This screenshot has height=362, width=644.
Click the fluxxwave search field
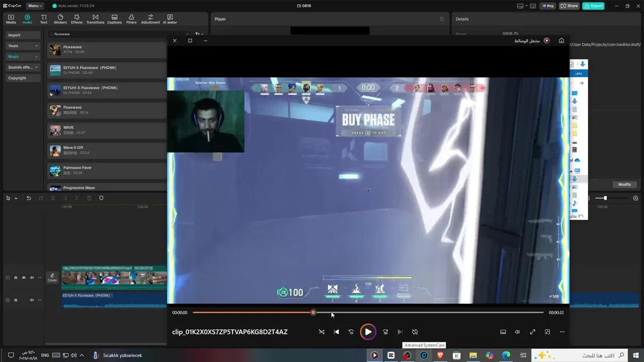pos(118,34)
